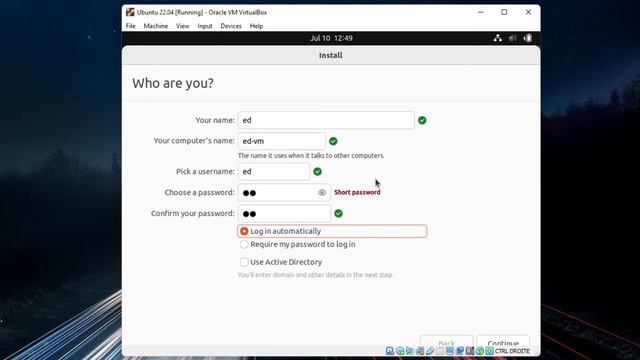Open the clock showing Jul 10 12:49
Screen dimensions: 640x360
coord(331,38)
